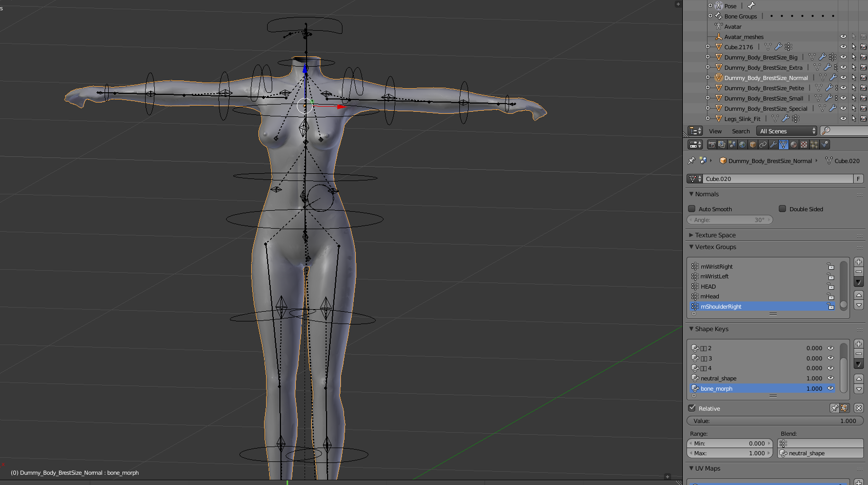Screen dimensions: 868x485
Task: Toggle shape key edit mode icon
Action: (x=844, y=408)
